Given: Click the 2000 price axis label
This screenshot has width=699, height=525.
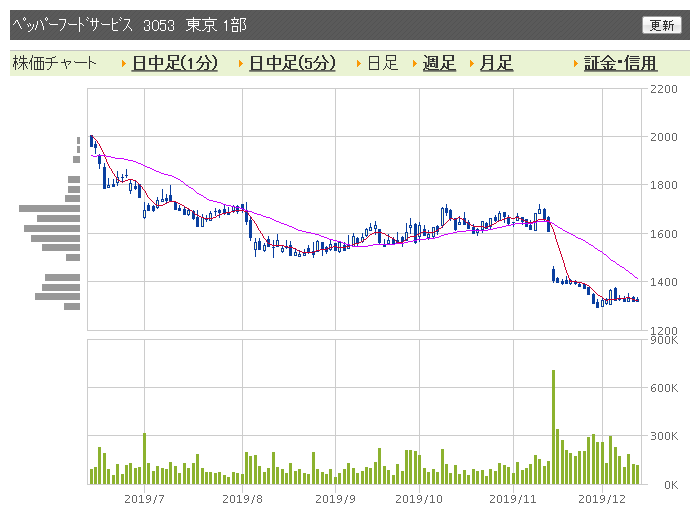Looking at the screenshot, I should point(664,137).
